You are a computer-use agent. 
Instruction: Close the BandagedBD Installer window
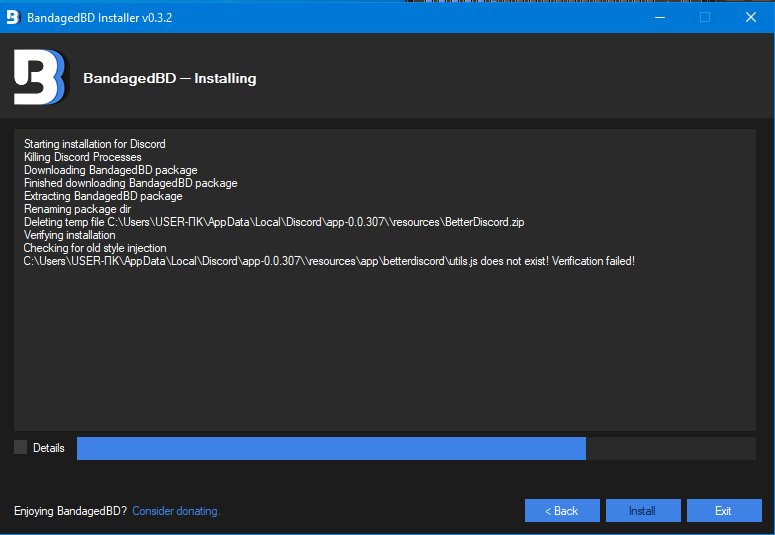[751, 17]
